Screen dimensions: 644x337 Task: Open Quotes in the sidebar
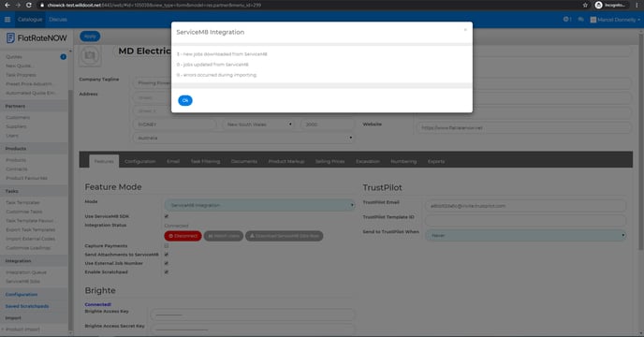14,57
